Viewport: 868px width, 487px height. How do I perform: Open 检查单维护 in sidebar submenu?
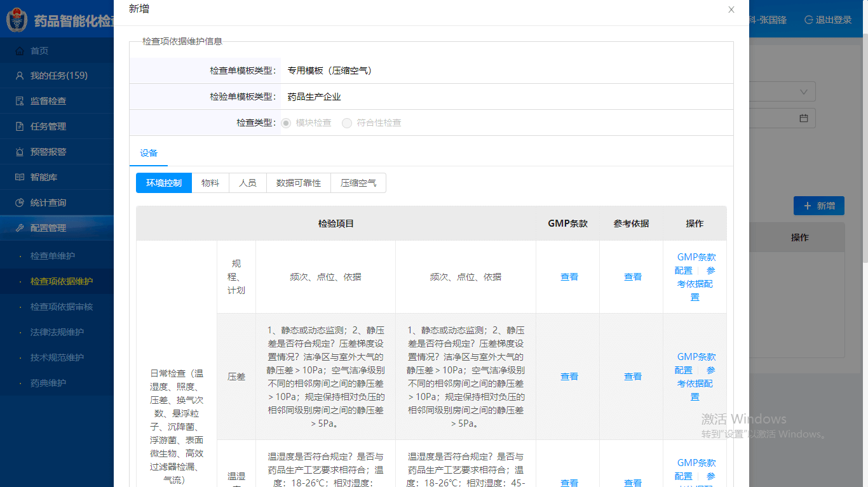(53, 256)
